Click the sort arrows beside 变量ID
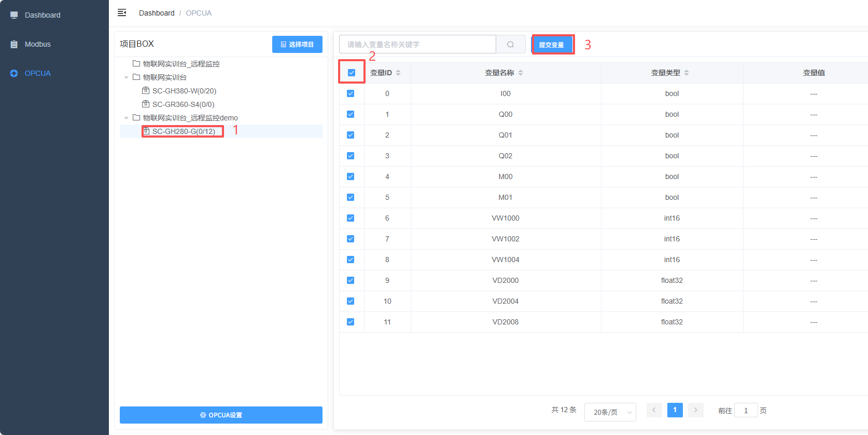The width and height of the screenshot is (868, 435). point(398,73)
